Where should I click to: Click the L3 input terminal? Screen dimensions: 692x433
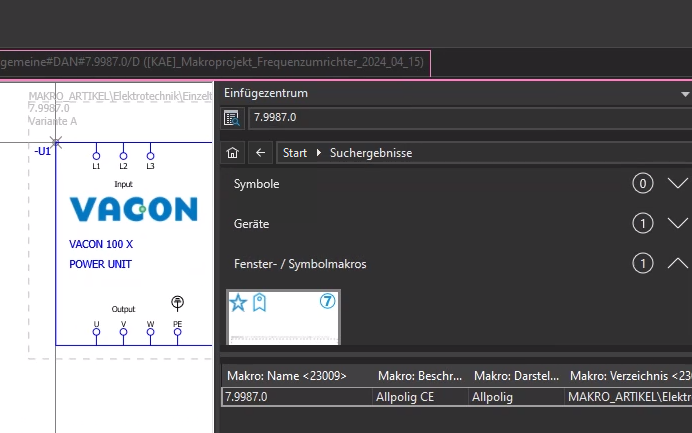point(150,156)
